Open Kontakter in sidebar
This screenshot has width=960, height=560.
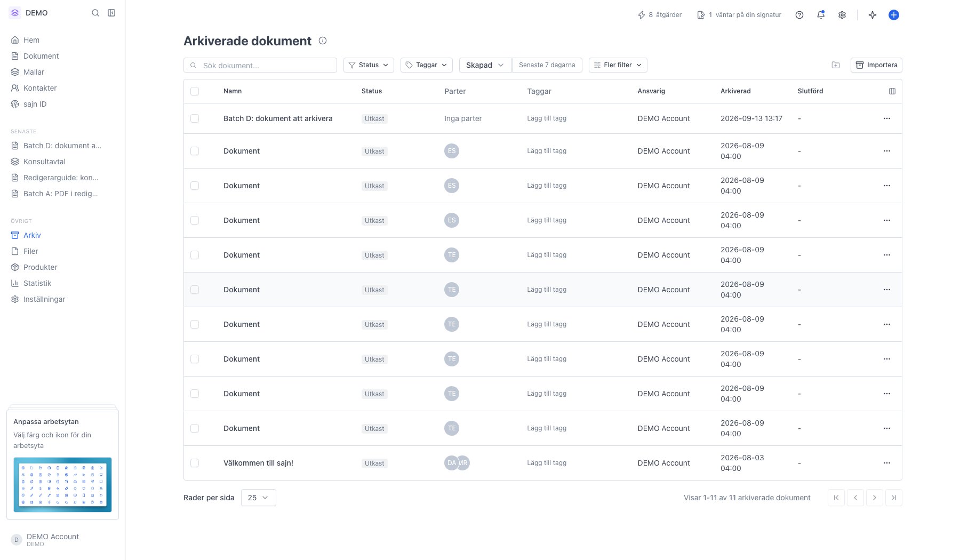click(39, 88)
